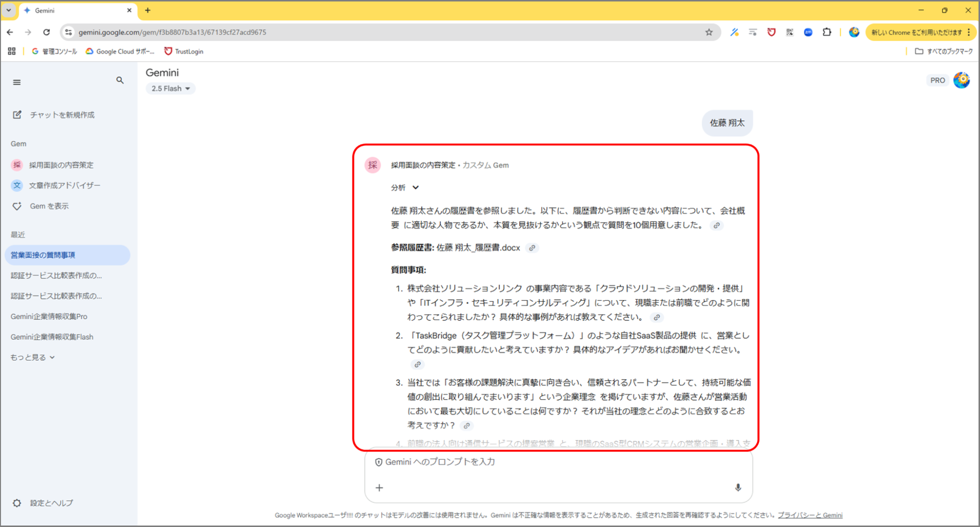Click the 佐藤 翔太 user message bubble
This screenshot has width=980, height=527.
click(x=727, y=123)
